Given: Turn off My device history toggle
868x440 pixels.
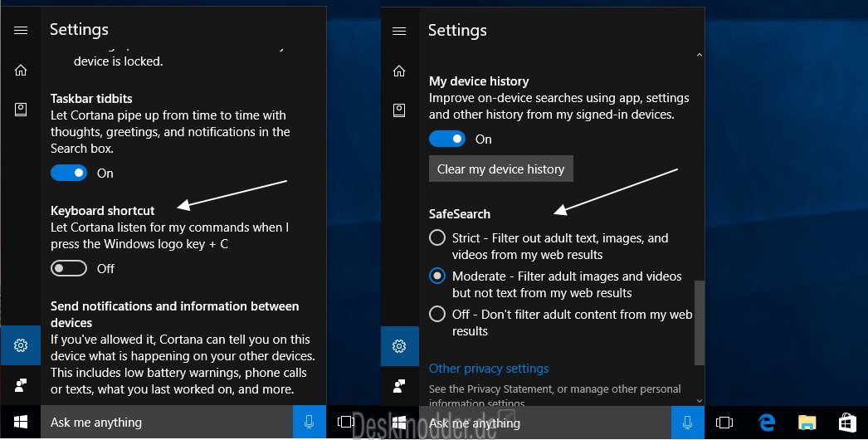Looking at the screenshot, I should 447,139.
